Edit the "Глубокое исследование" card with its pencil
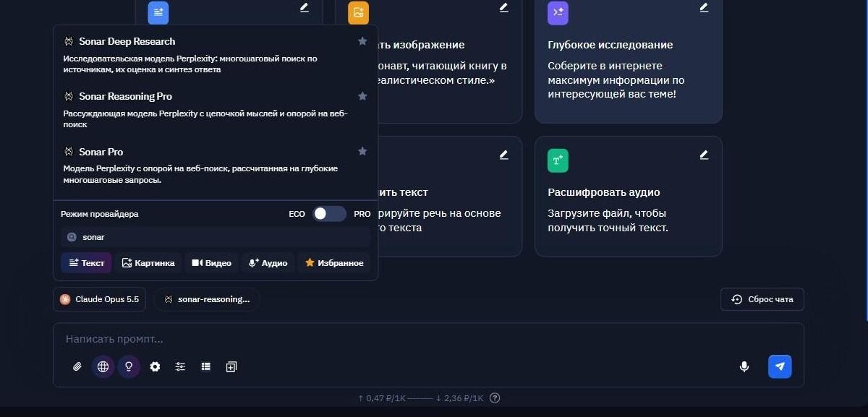 click(x=704, y=7)
